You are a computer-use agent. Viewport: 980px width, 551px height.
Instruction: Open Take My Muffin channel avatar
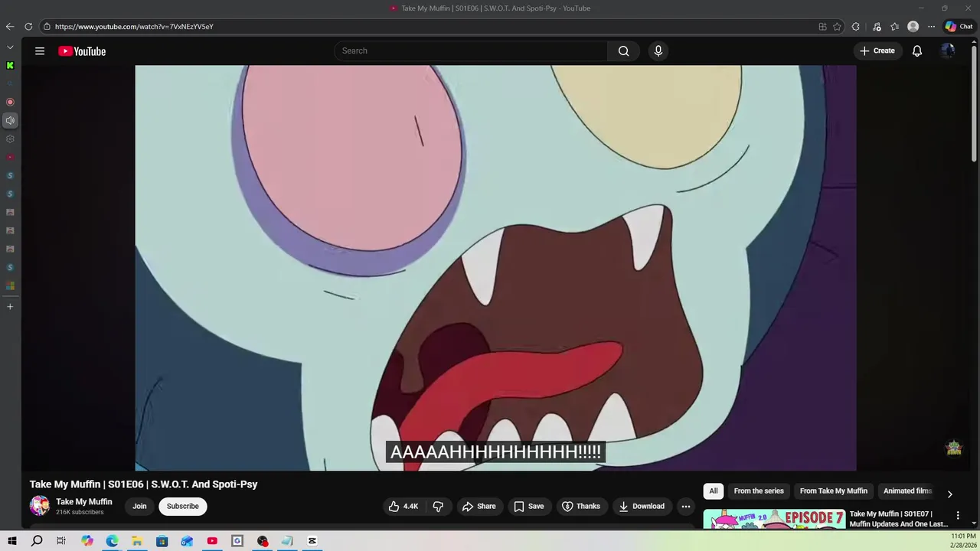(40, 506)
